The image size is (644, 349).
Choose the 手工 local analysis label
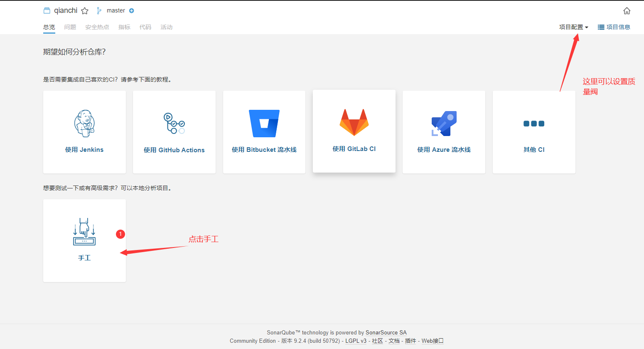84,258
